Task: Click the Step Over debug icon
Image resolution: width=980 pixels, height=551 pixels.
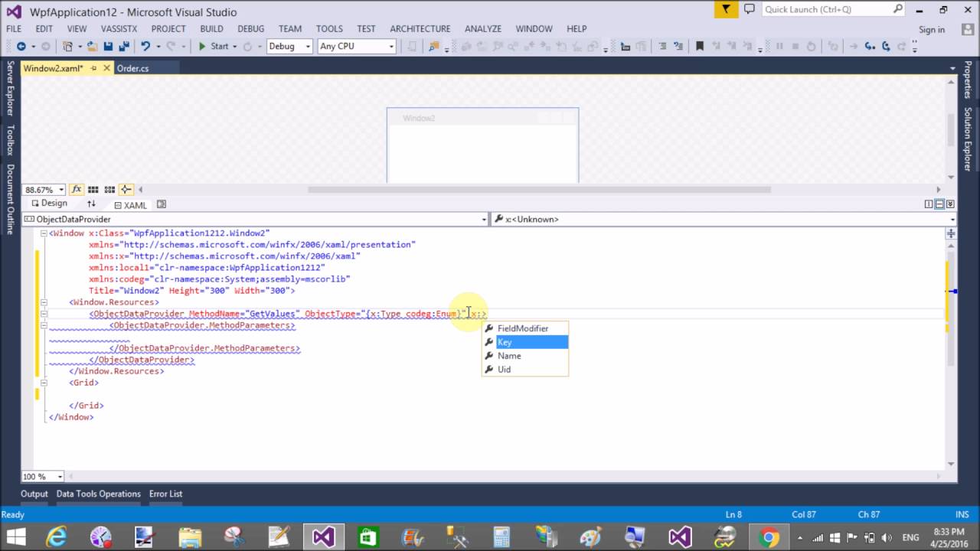Action: point(886,46)
